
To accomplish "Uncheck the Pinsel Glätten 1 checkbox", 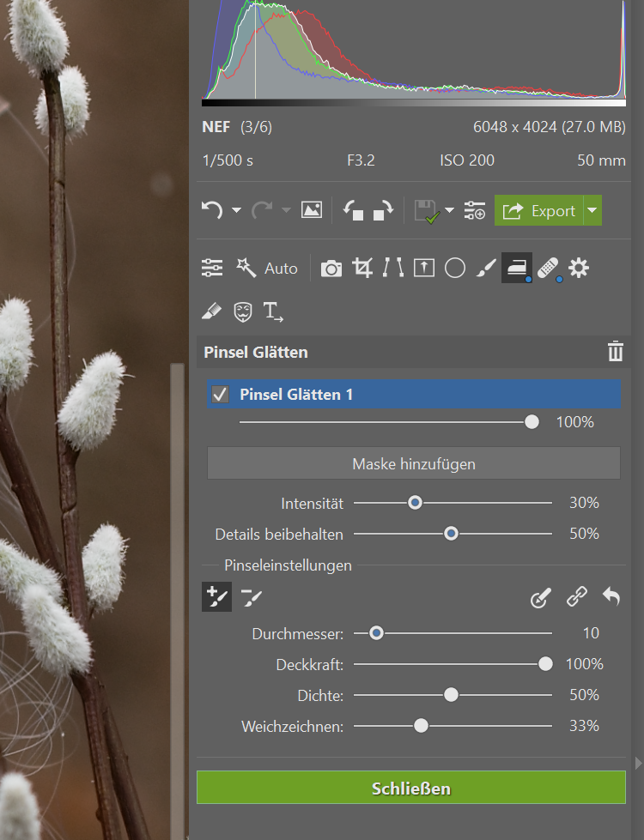I will coord(220,395).
